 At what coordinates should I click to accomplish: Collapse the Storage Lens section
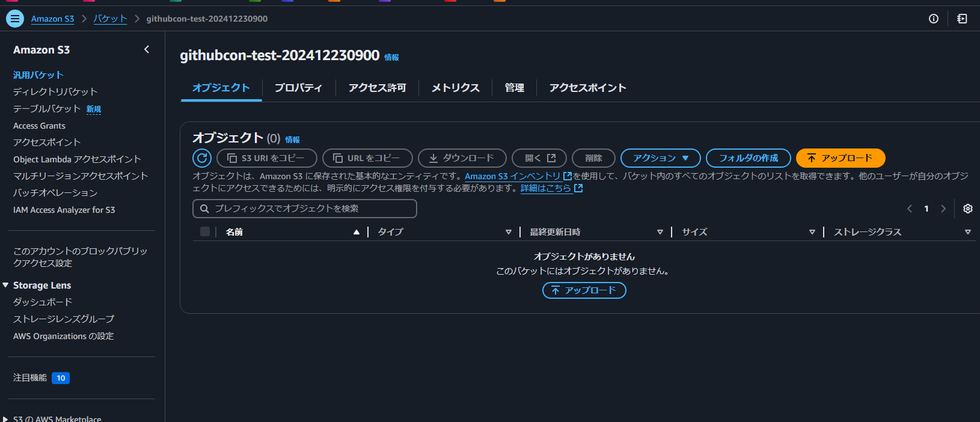coord(5,285)
